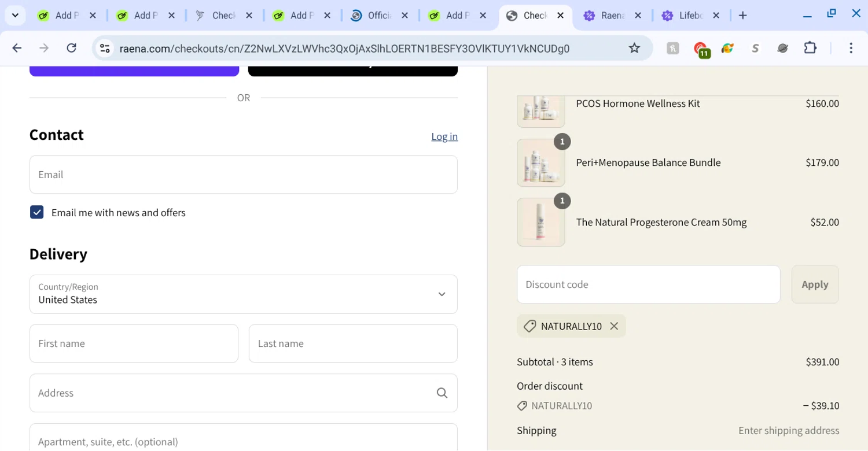
Task: Click the gray 'S' extension icon
Action: 755,49
